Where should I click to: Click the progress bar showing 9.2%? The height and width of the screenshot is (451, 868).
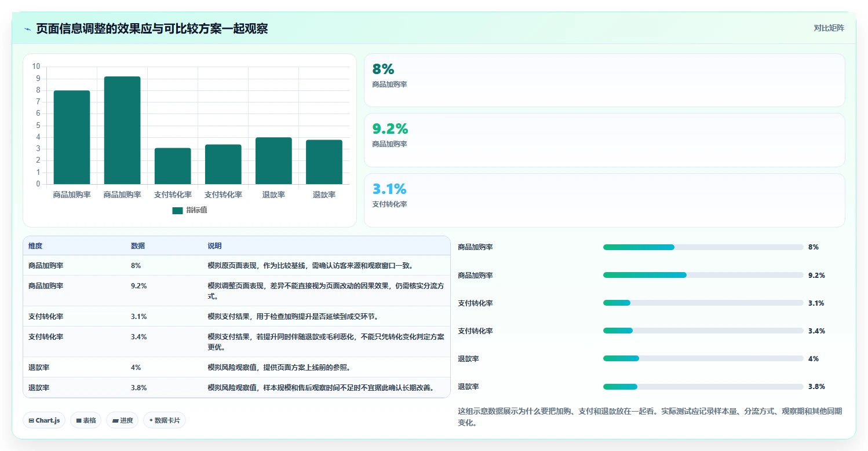(x=703, y=275)
